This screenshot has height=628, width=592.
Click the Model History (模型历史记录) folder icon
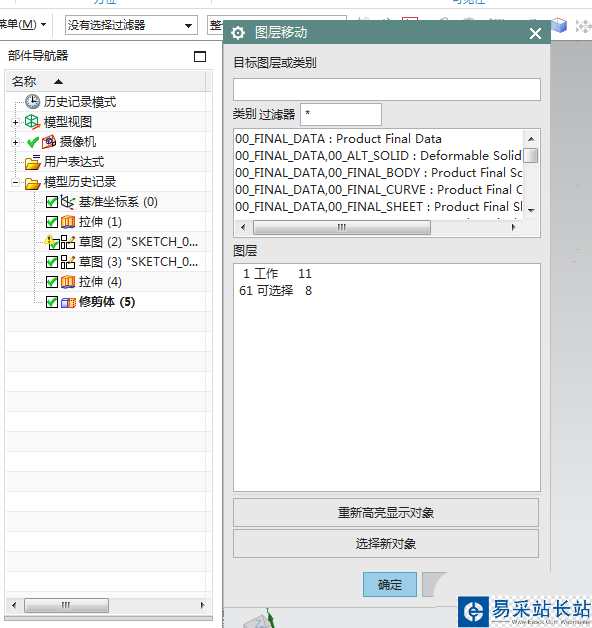click(x=32, y=182)
